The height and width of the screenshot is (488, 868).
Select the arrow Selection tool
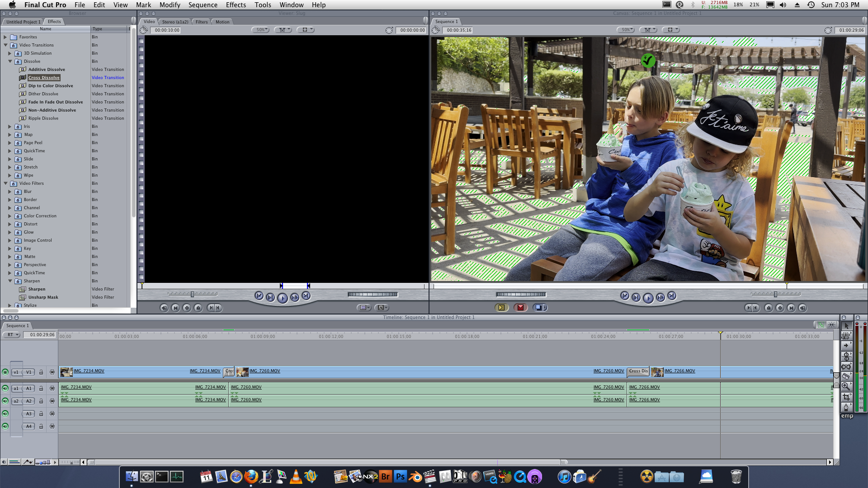[x=846, y=326]
